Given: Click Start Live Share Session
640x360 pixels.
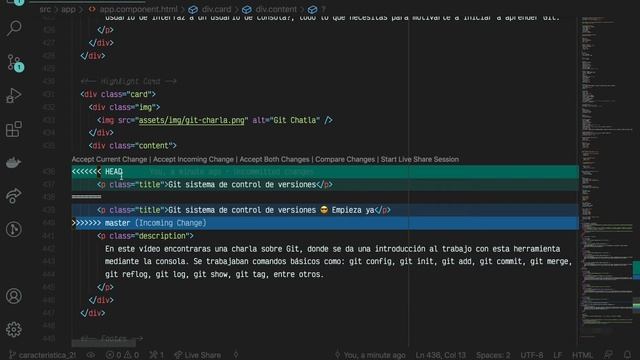Looking at the screenshot, I should click(420, 159).
